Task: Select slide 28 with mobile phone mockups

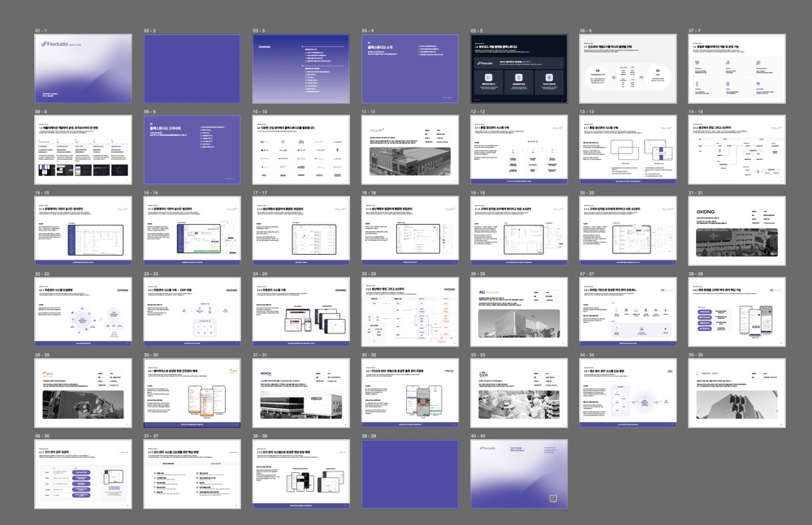Action: click(736, 312)
